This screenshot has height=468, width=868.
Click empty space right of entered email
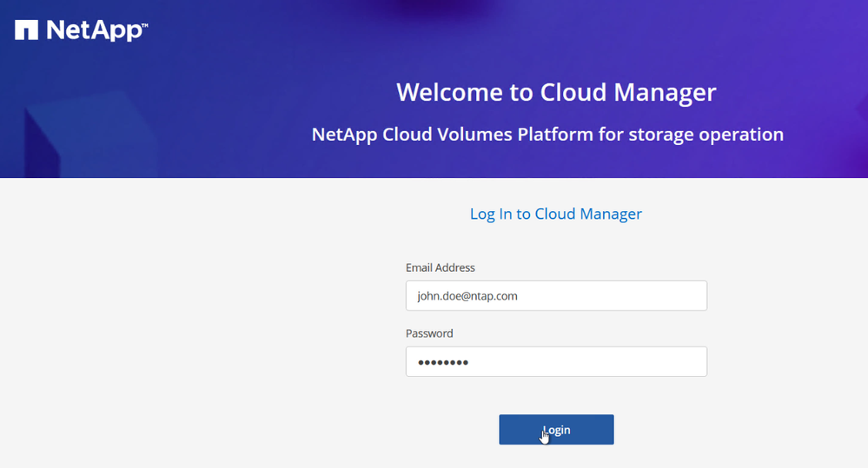click(626, 296)
